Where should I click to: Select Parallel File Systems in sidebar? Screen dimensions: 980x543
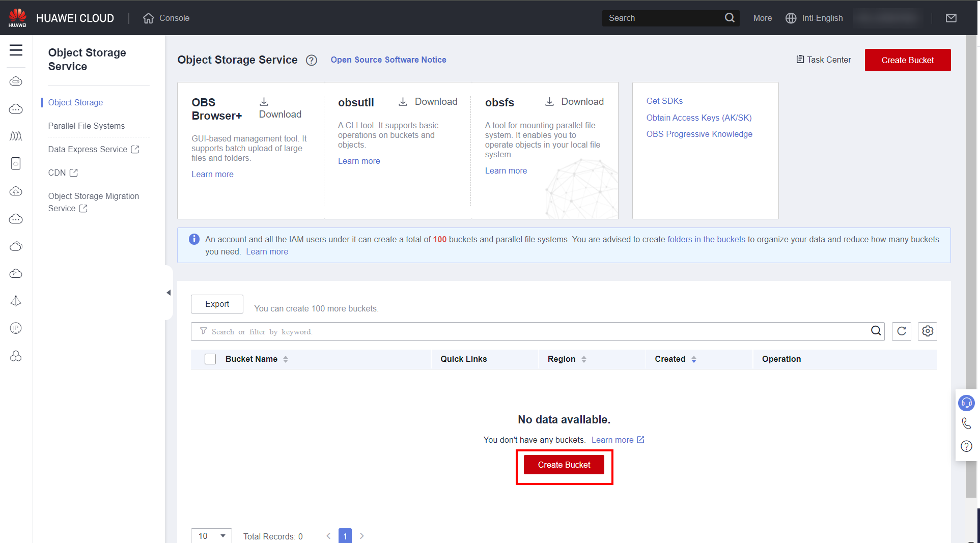point(86,126)
